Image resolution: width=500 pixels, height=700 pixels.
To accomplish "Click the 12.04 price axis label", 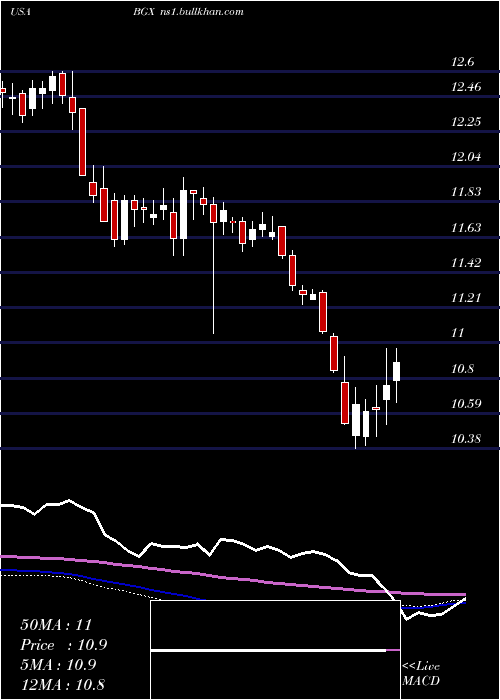I will pyautogui.click(x=466, y=157).
